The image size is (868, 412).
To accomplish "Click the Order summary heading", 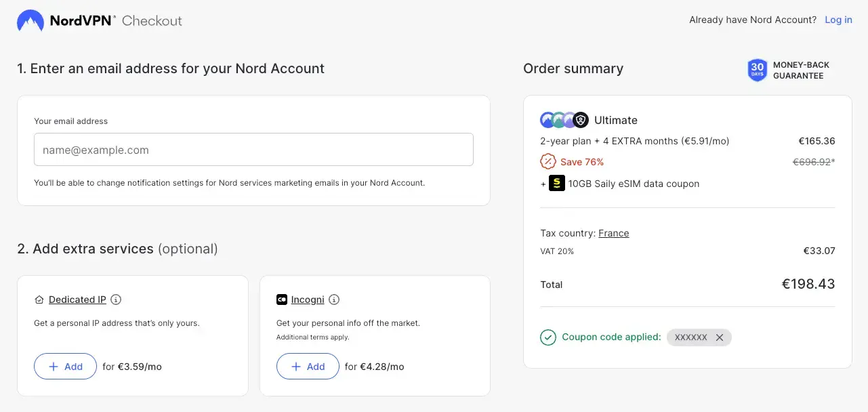I will (573, 68).
